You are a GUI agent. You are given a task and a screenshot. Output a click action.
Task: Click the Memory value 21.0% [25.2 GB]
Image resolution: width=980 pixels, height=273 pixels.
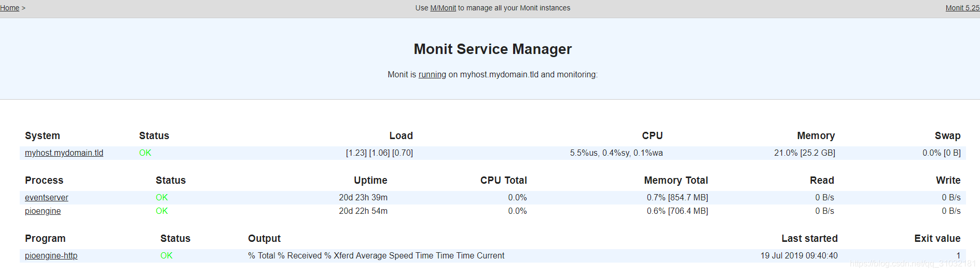pos(805,153)
